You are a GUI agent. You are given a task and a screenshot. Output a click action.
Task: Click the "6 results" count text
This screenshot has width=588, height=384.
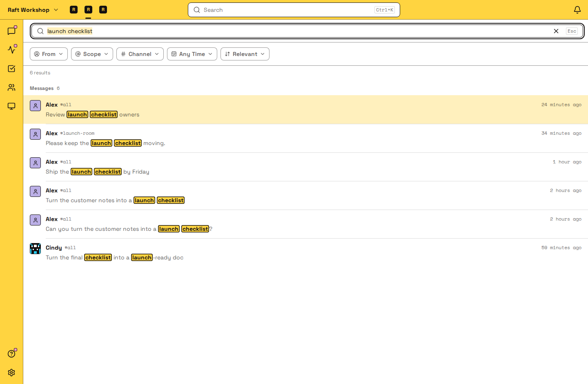(40, 73)
